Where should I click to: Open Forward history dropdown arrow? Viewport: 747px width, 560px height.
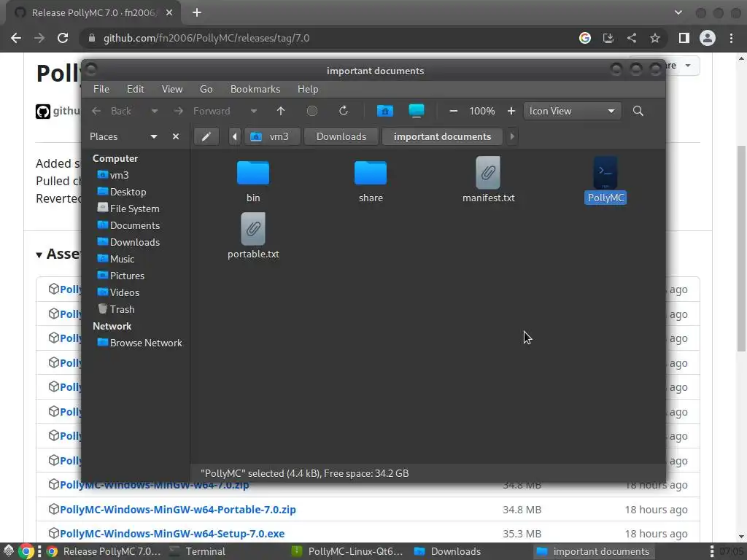coord(254,111)
